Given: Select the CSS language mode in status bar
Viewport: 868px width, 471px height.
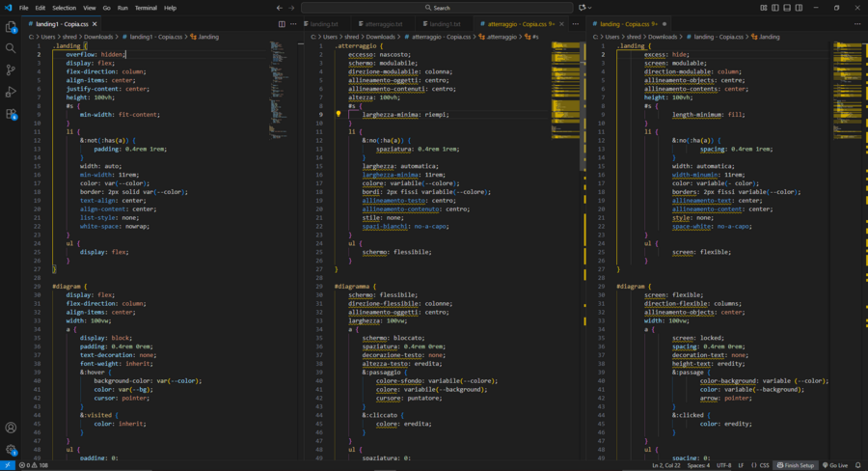Looking at the screenshot, I should pos(764,465).
